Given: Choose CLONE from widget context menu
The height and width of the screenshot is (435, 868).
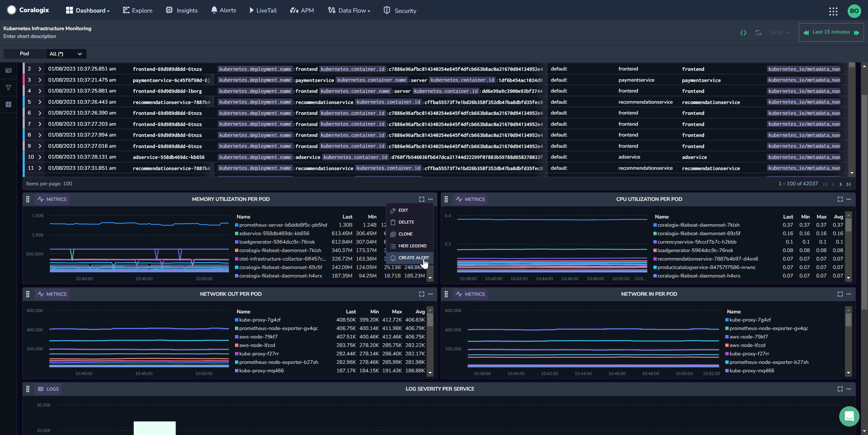Looking at the screenshot, I should click(x=410, y=234).
